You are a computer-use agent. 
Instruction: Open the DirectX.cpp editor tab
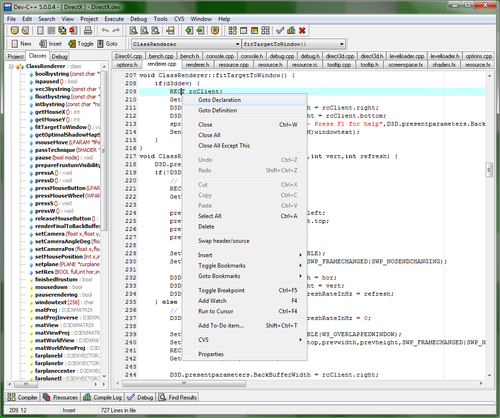[x=128, y=56]
